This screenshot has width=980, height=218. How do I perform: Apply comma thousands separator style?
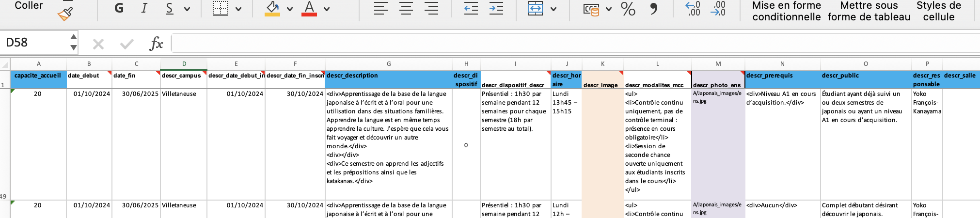[654, 8]
